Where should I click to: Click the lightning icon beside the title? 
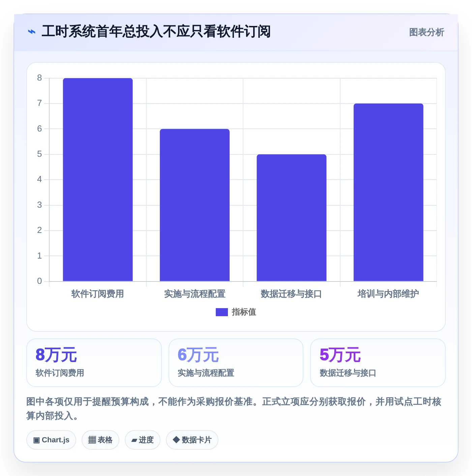31,32
